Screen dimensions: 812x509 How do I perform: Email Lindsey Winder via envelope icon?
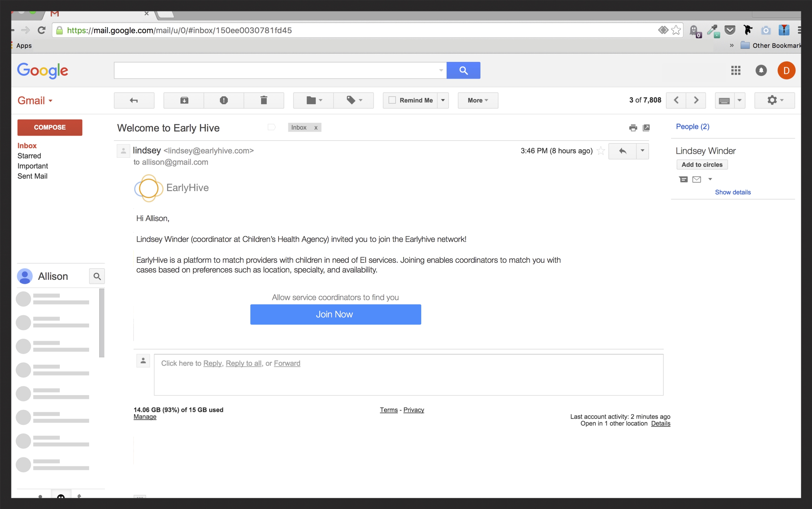[696, 180]
